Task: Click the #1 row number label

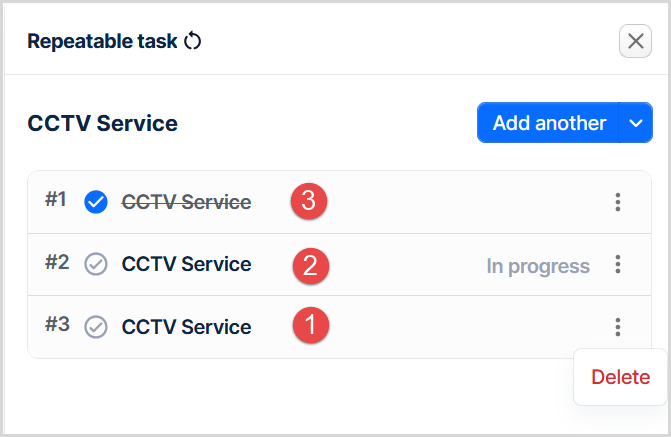Action: (x=56, y=200)
